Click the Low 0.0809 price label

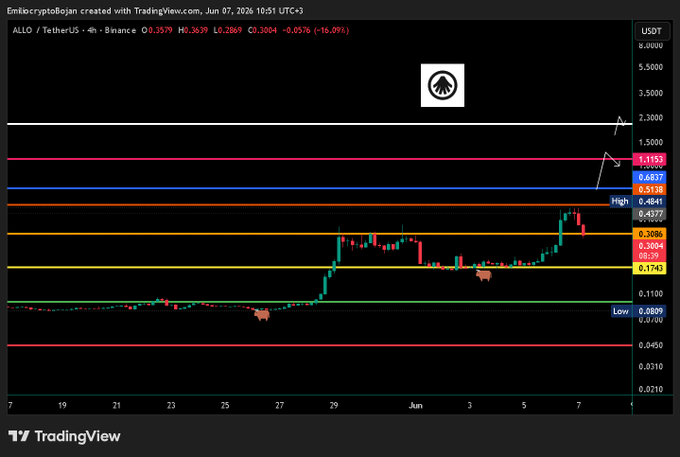pyautogui.click(x=638, y=311)
